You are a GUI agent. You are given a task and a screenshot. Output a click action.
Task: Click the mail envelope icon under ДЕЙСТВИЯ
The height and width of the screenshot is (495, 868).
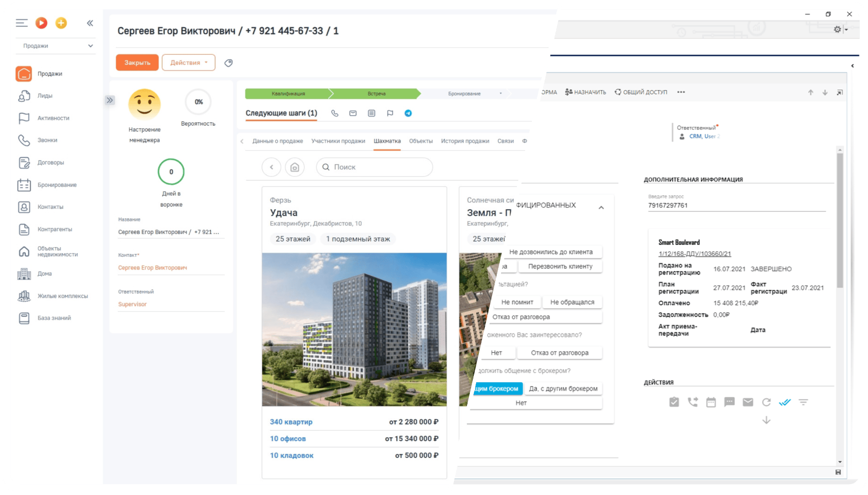coord(748,402)
